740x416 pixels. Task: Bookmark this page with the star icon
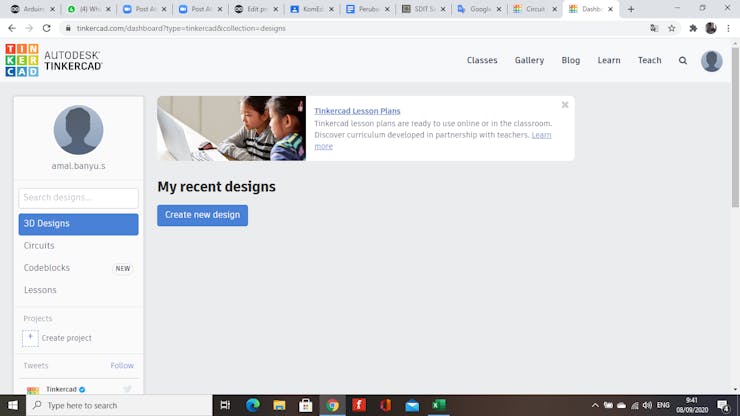672,28
